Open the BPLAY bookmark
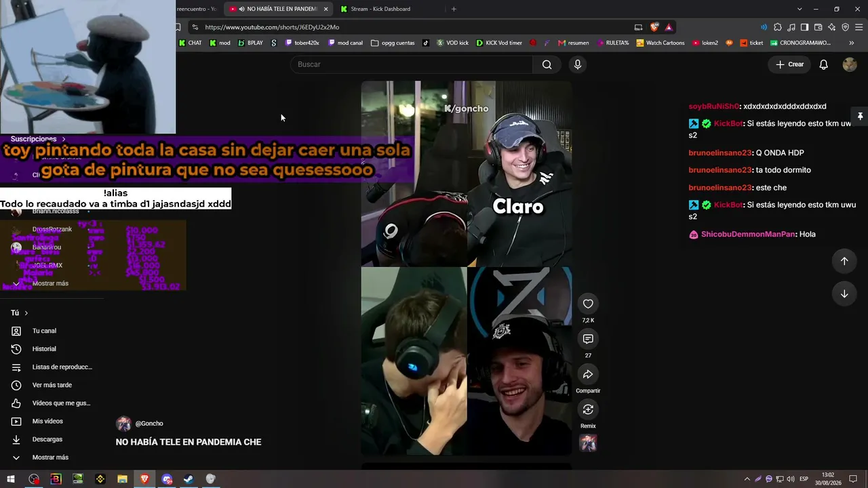The height and width of the screenshot is (488, 868). pyautogui.click(x=250, y=43)
